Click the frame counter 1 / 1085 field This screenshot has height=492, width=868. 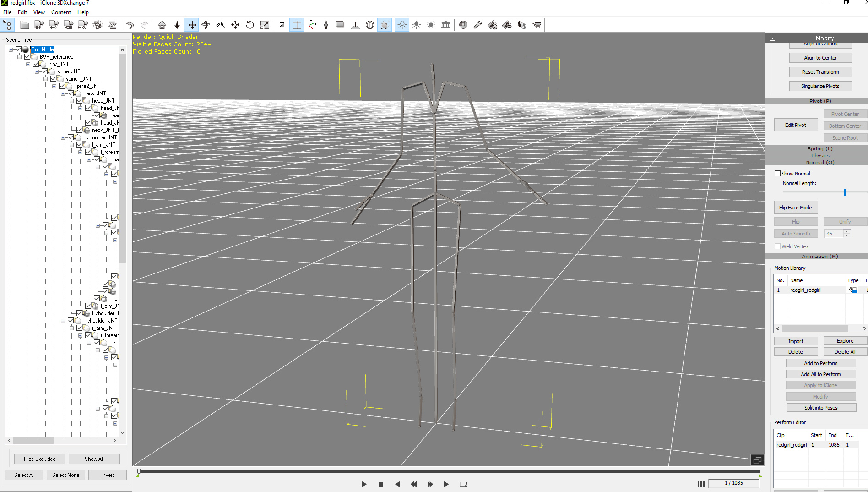[733, 483]
